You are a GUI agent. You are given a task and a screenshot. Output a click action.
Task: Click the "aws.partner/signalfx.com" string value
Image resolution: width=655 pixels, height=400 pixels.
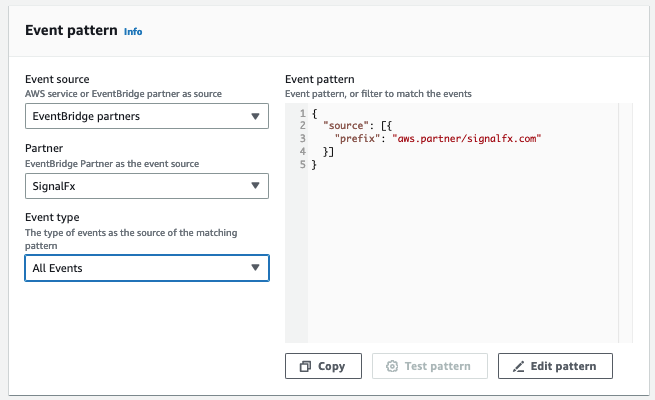pos(466,139)
